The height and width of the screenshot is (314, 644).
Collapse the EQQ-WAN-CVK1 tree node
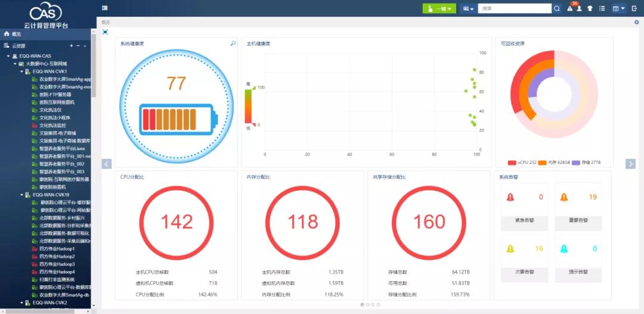[x=22, y=71]
